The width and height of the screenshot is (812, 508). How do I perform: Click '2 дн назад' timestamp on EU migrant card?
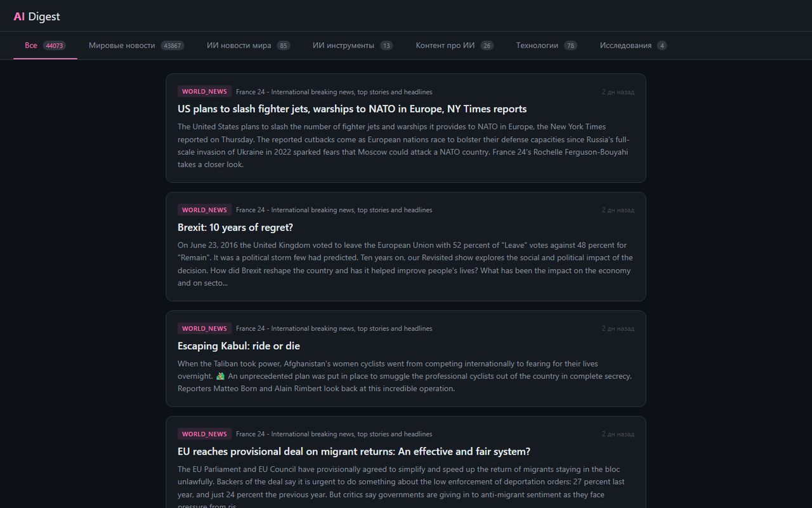[618, 434]
